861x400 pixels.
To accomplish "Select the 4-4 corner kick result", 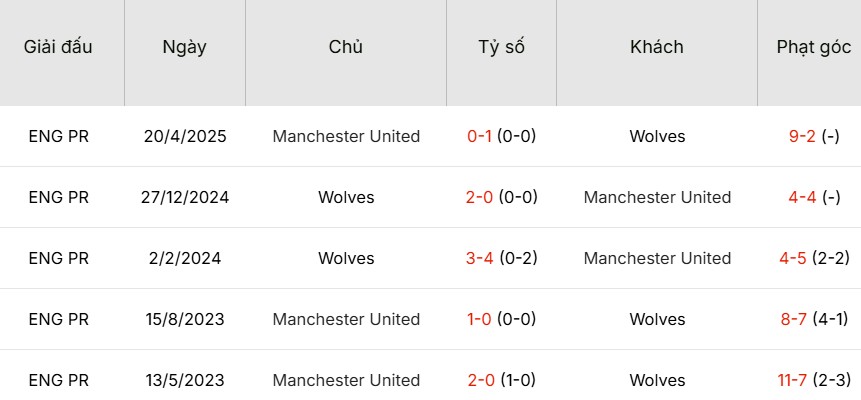I will coord(802,197).
